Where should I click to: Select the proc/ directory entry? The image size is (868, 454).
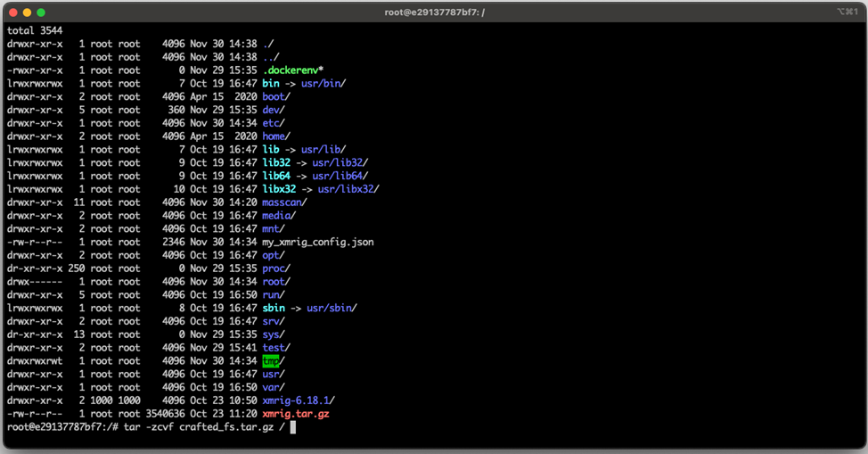point(276,268)
